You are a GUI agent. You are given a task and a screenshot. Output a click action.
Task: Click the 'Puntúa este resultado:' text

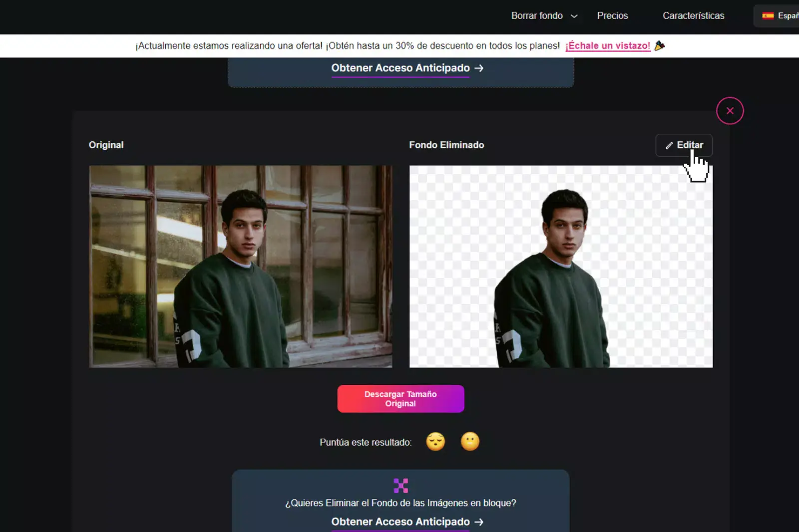(366, 443)
